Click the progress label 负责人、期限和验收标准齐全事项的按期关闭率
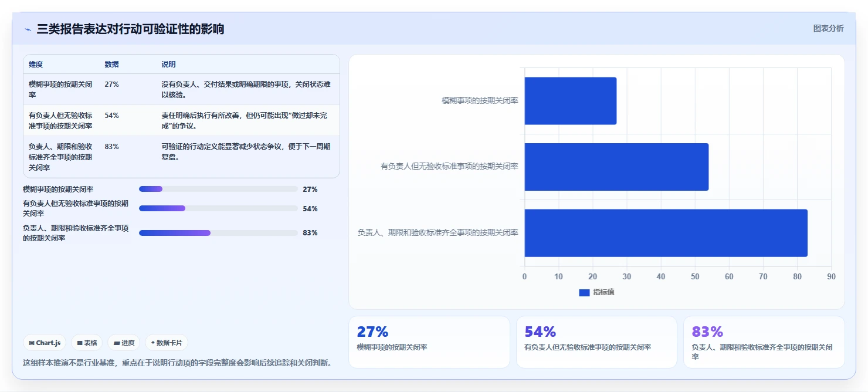868x392 pixels. 76,233
